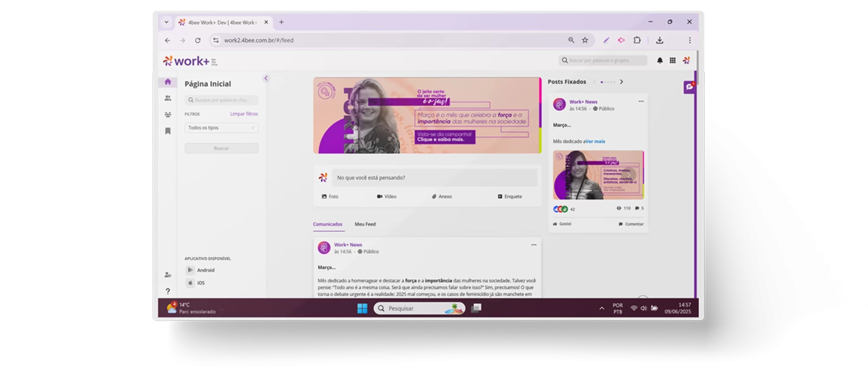
Task: Open a new browser tab
Action: 281,22
